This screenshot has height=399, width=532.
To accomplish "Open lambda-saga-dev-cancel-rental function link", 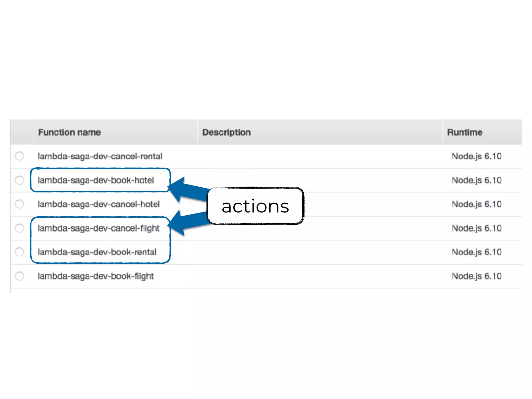I will pos(100,156).
